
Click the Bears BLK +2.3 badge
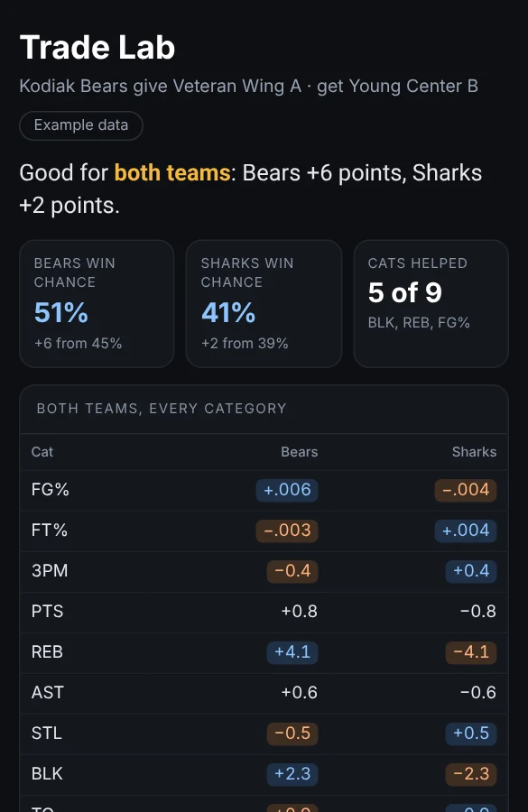tap(292, 774)
